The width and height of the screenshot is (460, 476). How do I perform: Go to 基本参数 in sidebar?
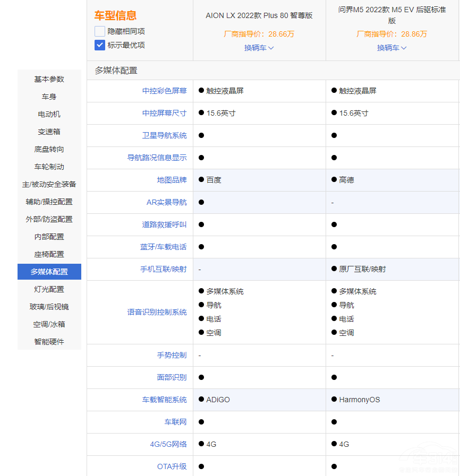tap(49, 79)
